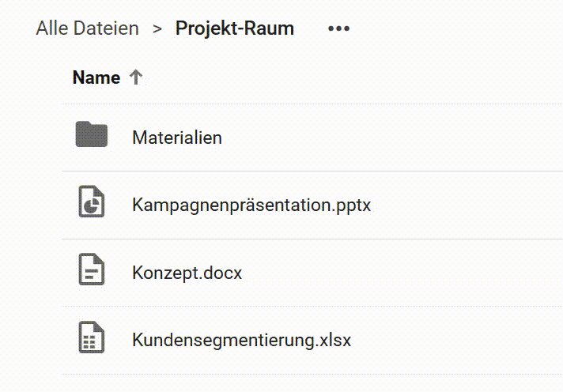The height and width of the screenshot is (392, 563).
Task: Select Kampagnenpräsentation.pptx row via its empty space
Action: tap(467, 205)
